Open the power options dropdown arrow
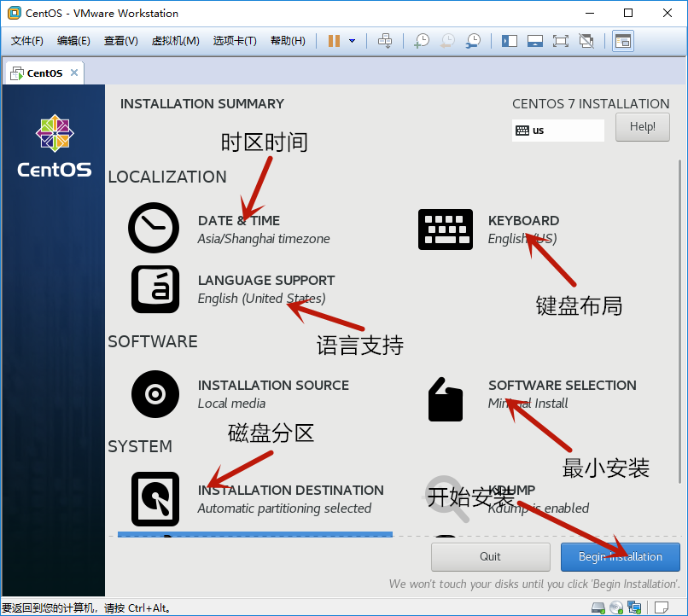This screenshot has width=688, height=616. 352,41
